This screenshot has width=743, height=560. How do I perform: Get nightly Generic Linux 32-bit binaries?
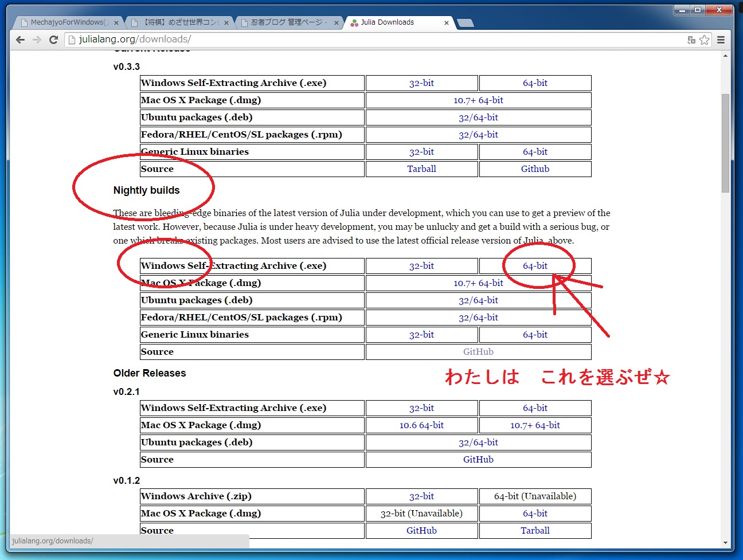tap(421, 335)
